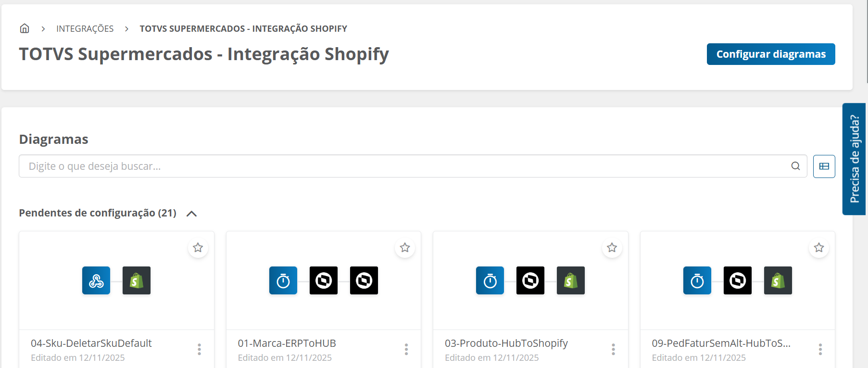Open more options for 01-Marca-ERPToHUB
Viewport: 868px width, 368px height.
406,349
